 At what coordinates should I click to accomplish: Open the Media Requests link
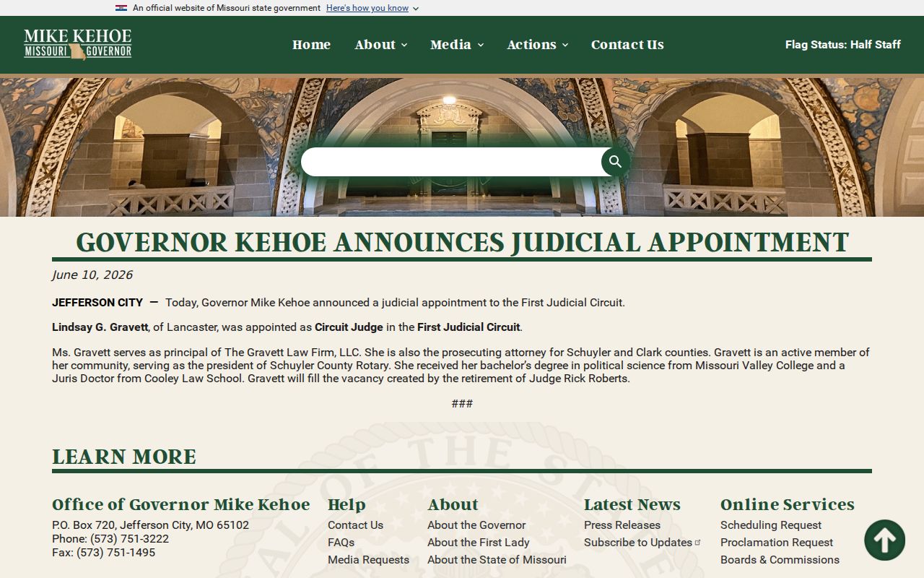click(x=368, y=560)
